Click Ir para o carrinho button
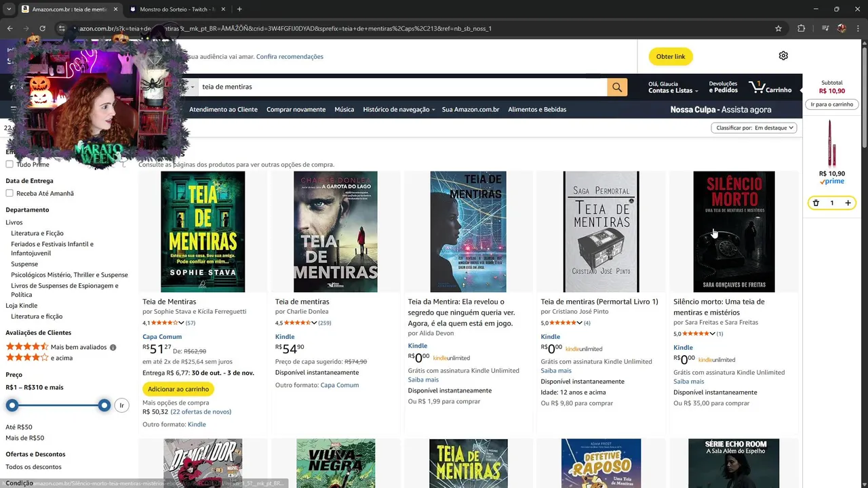This screenshot has width=868, height=488. pyautogui.click(x=832, y=104)
